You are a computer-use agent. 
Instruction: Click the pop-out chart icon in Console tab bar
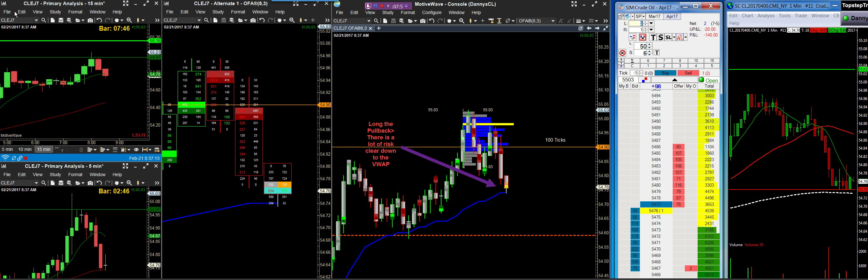580,28
